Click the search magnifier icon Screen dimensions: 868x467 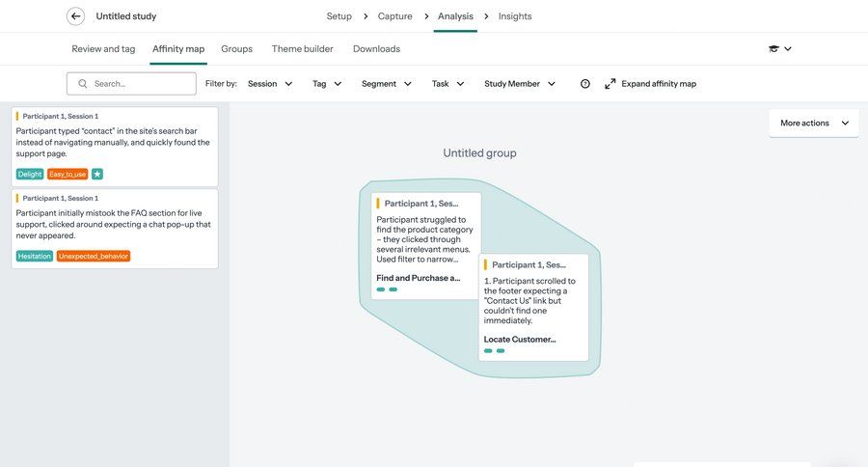pos(83,84)
